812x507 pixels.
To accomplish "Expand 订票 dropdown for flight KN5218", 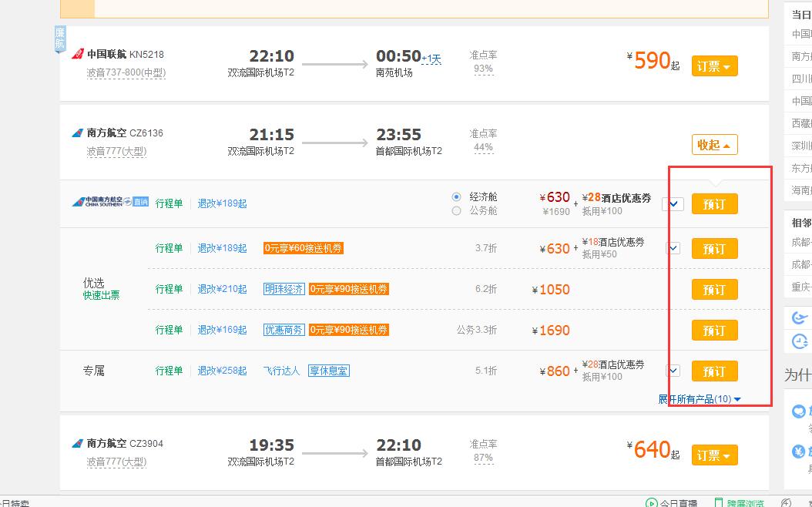I will 715,66.
